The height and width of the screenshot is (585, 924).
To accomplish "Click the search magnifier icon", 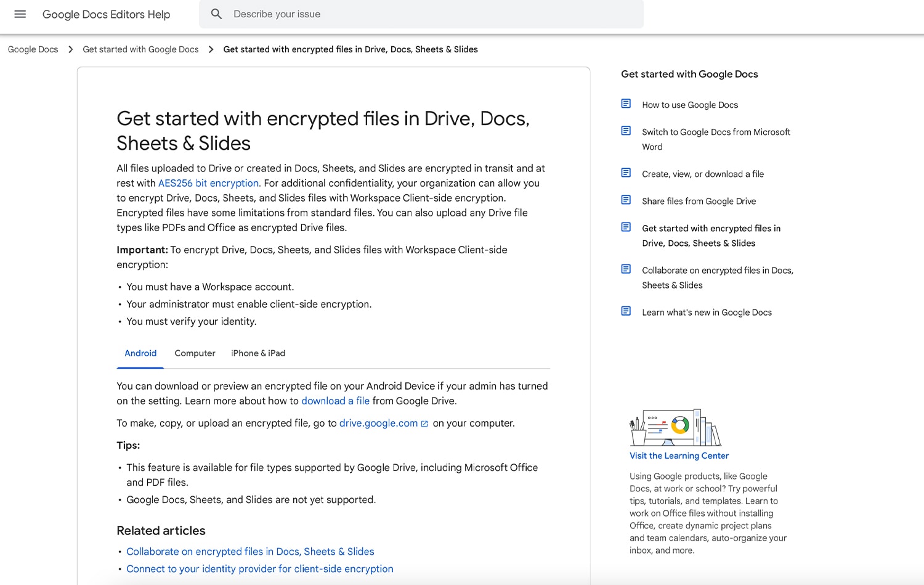I will 216,14.
